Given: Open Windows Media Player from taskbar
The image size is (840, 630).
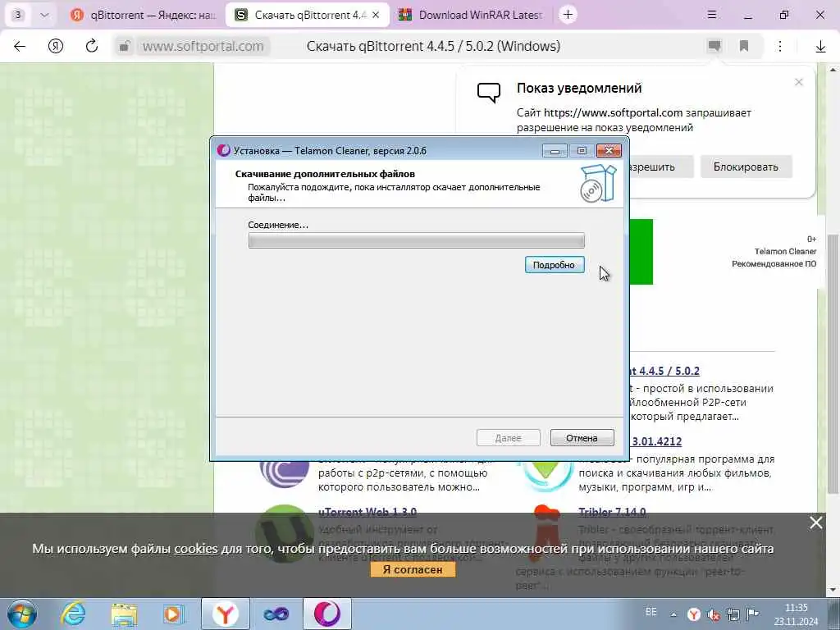Looking at the screenshot, I should pyautogui.click(x=174, y=614).
